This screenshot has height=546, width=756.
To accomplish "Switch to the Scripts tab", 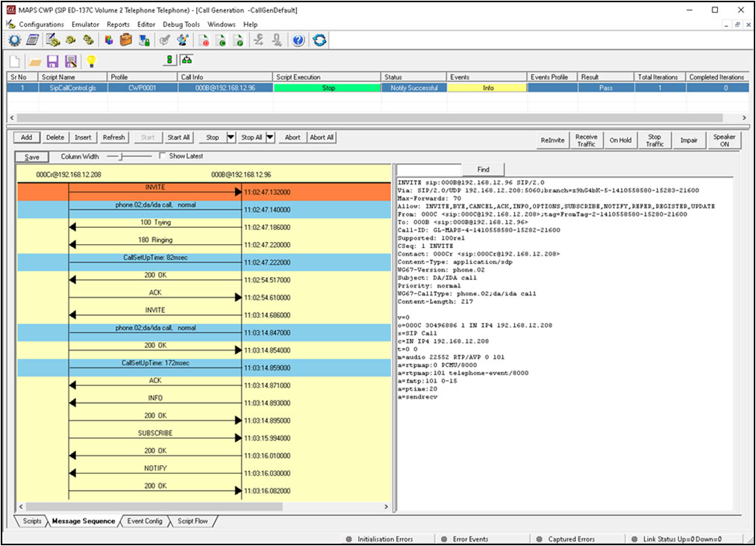I will pos(32,521).
